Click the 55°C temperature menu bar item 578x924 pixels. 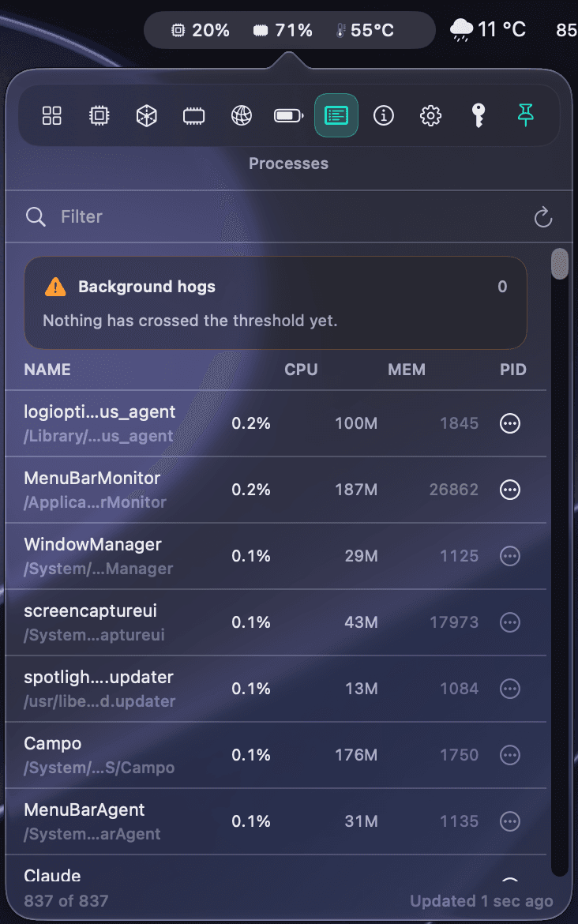[x=365, y=30]
